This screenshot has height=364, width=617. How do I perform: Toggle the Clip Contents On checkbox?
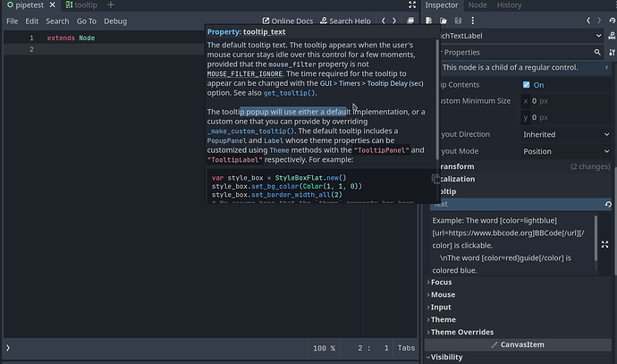(x=526, y=85)
